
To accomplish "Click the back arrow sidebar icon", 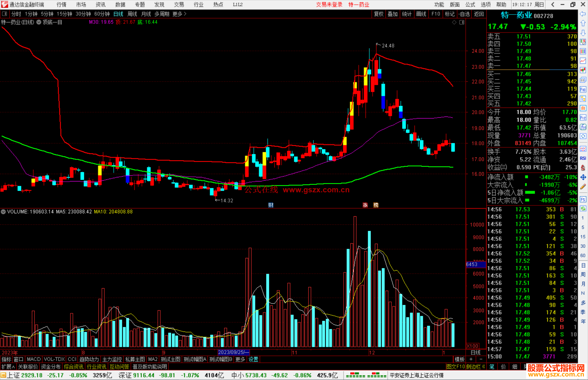I will tap(583, 14).
